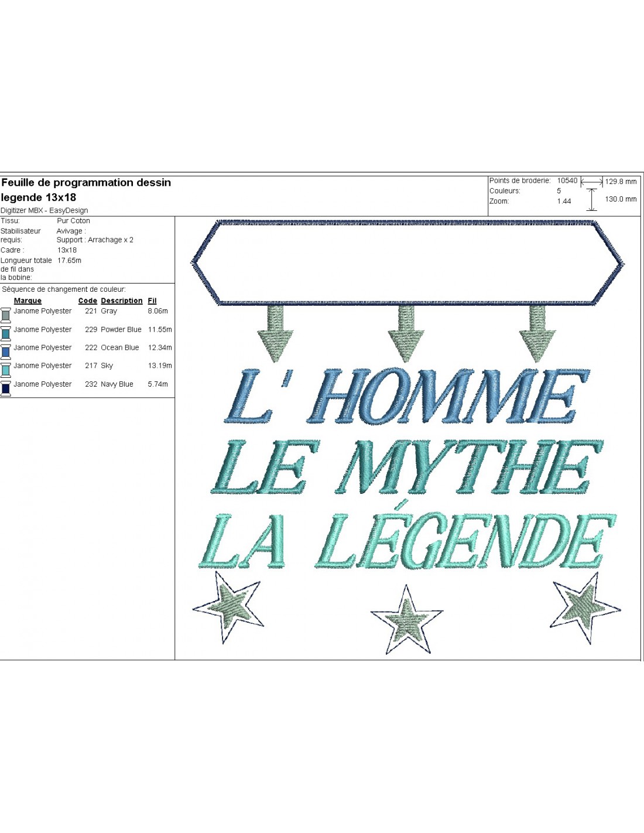Screen dimensions: 644x833
Task: Click the Navy Blue thread spool icon
Action: (x=5, y=388)
